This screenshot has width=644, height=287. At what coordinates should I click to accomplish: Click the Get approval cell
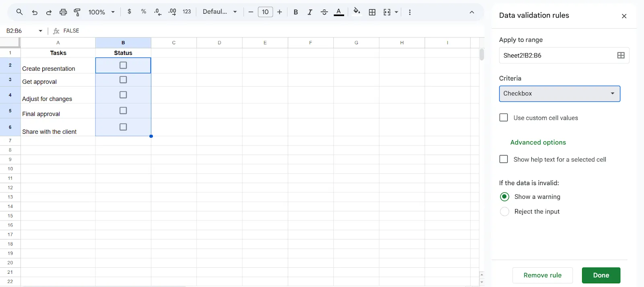(x=58, y=80)
